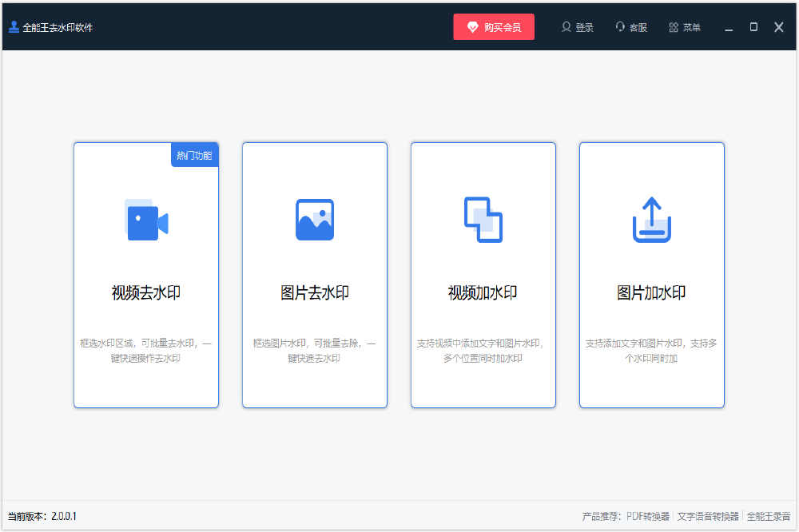The width and height of the screenshot is (799, 532).
Task: Open the 视频加水印 feature title
Action: 483,293
